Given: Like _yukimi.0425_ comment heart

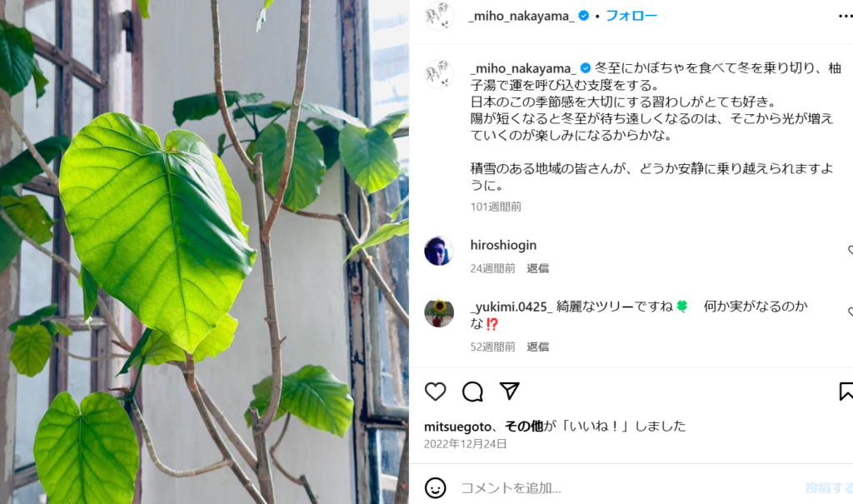Looking at the screenshot, I should 851,312.
